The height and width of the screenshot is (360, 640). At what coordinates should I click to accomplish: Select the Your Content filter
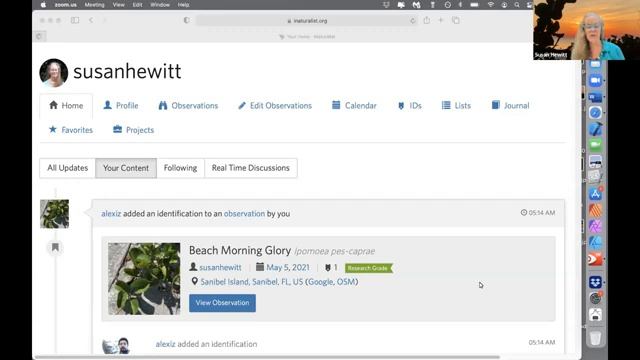126,168
